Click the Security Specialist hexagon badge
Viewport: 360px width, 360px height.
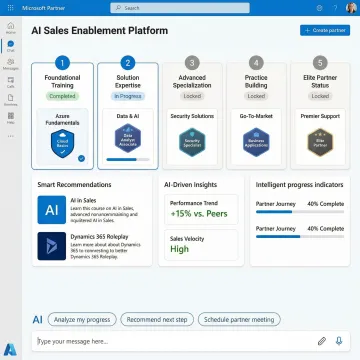click(192, 142)
